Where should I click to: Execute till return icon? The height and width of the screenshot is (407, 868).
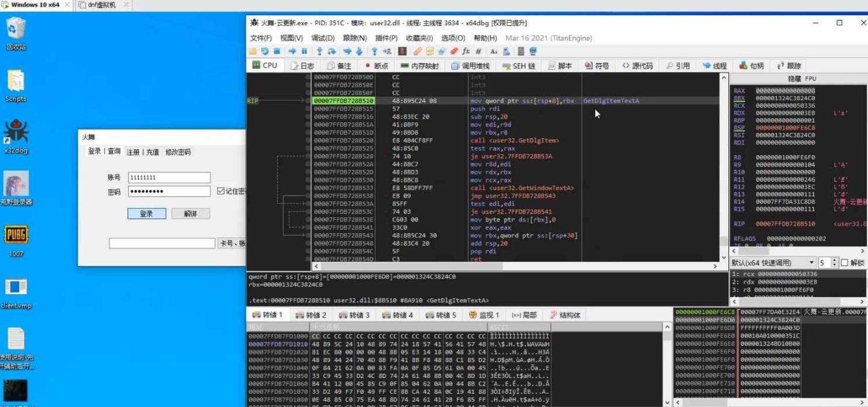tap(374, 51)
